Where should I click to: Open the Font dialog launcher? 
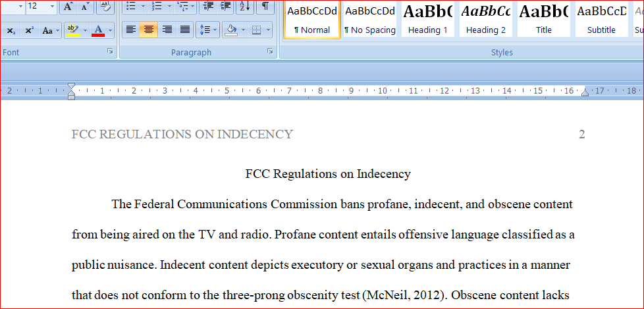(110, 51)
